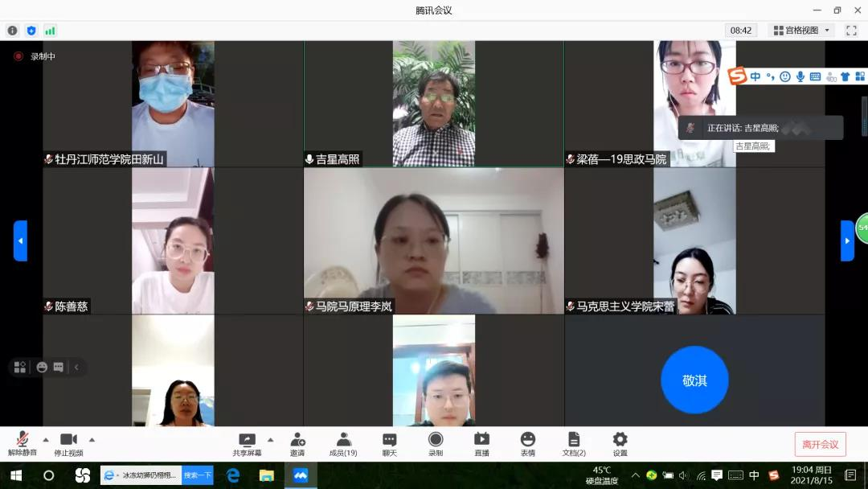
Task: Click the 正在讲话 speaking notification
Action: click(x=760, y=128)
